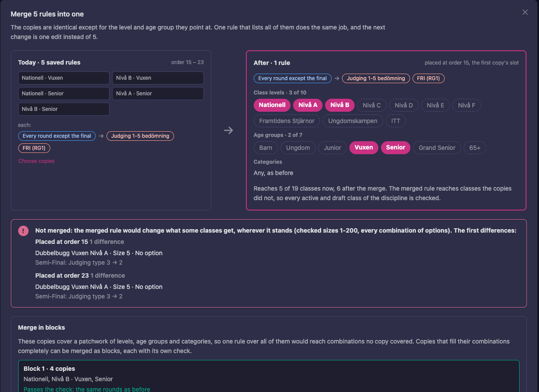Enable the Grand Senior age group
Image resolution: width=539 pixels, height=392 pixels.
[x=437, y=148]
